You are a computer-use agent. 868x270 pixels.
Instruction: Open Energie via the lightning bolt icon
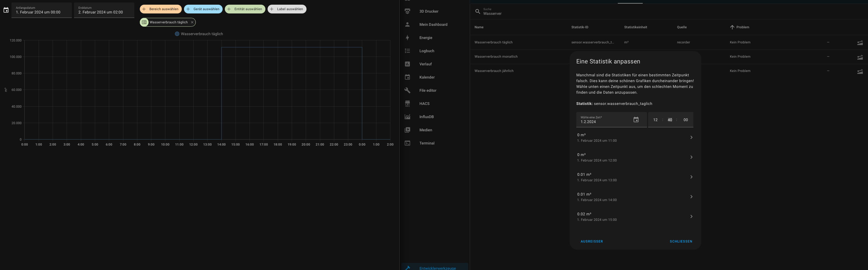407,38
